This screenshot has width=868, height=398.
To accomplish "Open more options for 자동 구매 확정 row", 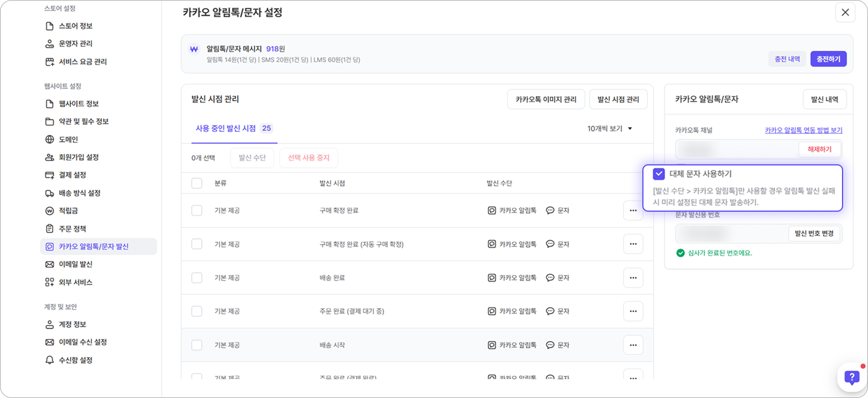I will pyautogui.click(x=633, y=244).
